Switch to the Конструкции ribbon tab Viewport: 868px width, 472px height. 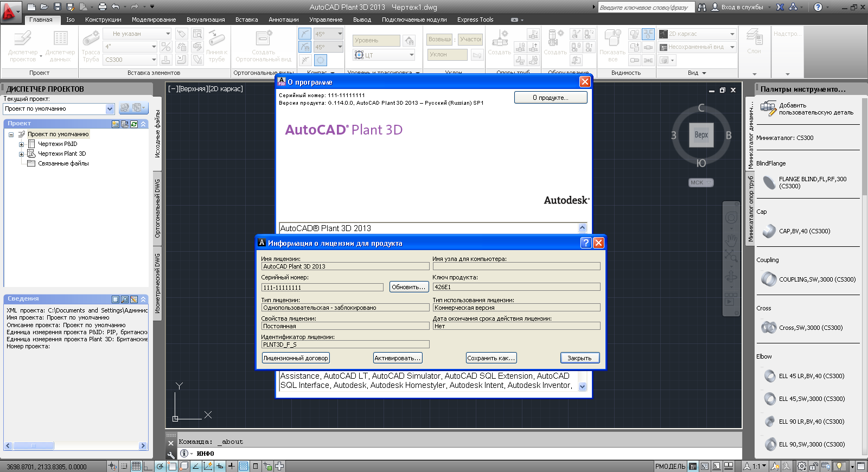[x=103, y=20]
